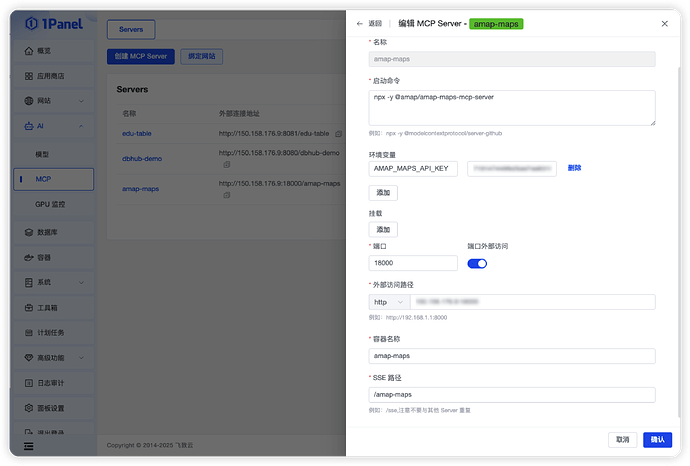Copy the amap-maps connection address

pyautogui.click(x=227, y=195)
